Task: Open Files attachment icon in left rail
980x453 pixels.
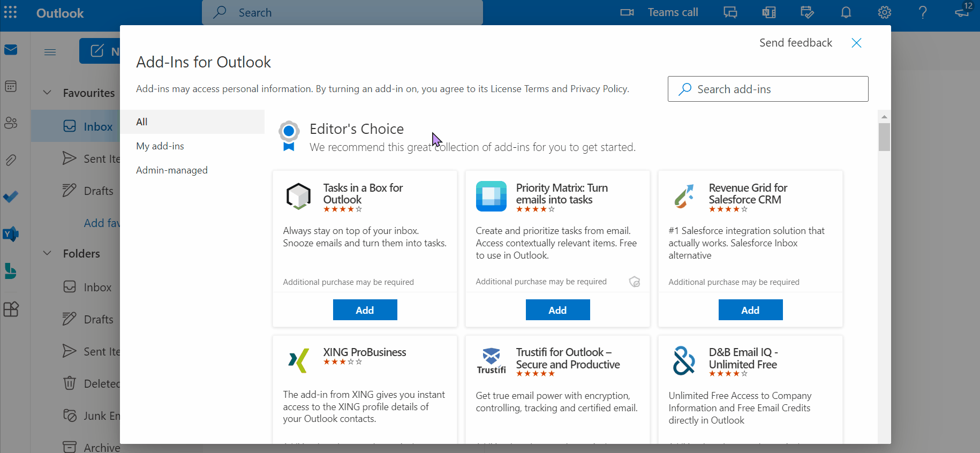Action: [11, 160]
